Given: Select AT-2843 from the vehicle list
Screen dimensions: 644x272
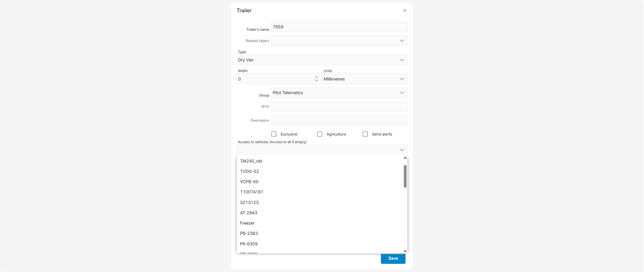Looking at the screenshot, I should coord(320,213).
